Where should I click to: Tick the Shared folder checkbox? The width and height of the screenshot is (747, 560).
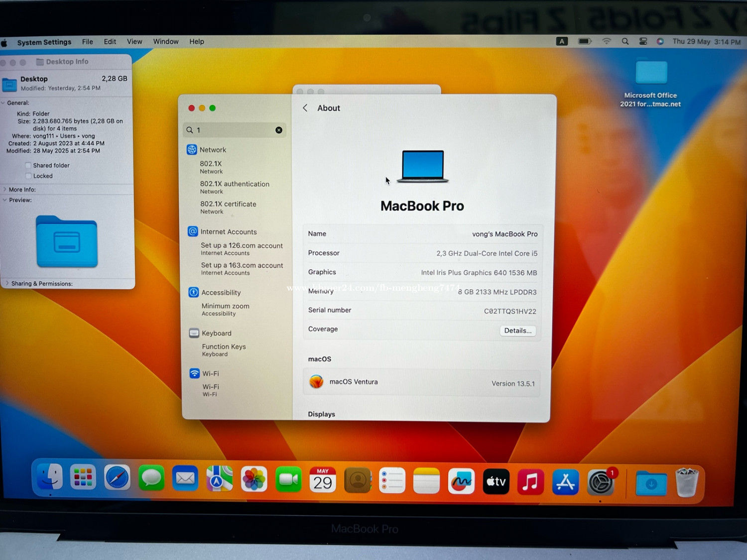click(28, 165)
